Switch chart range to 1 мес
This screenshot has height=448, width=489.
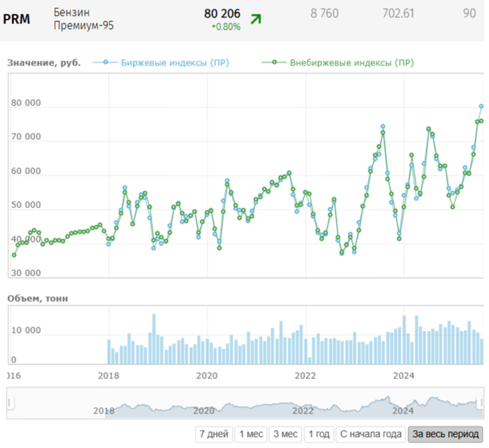(x=250, y=434)
